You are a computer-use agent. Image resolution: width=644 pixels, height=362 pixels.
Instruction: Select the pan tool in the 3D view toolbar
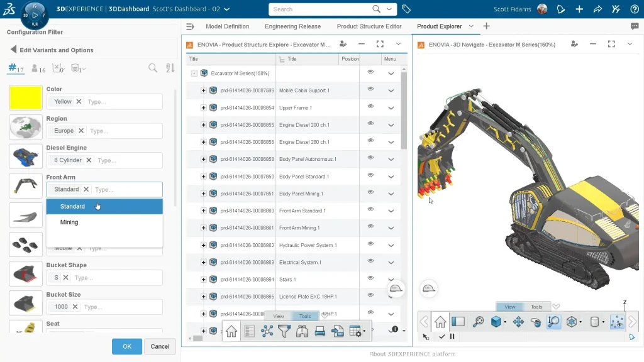click(x=518, y=322)
